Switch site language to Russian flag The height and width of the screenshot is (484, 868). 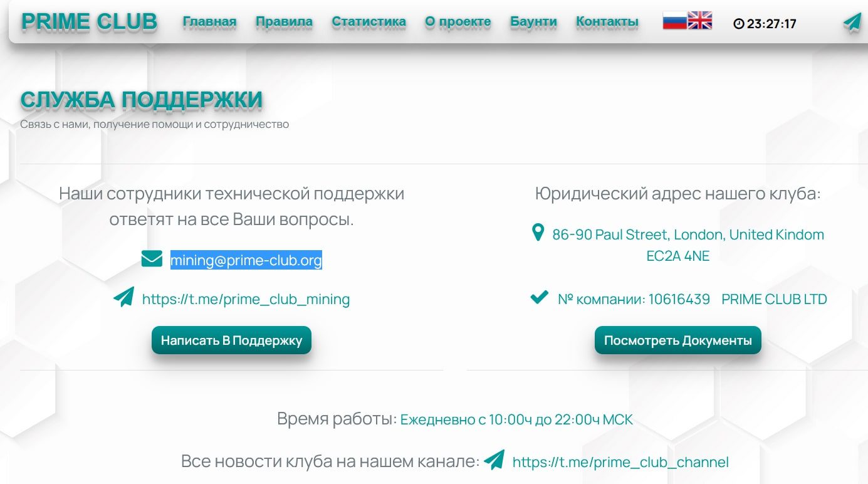tap(674, 21)
